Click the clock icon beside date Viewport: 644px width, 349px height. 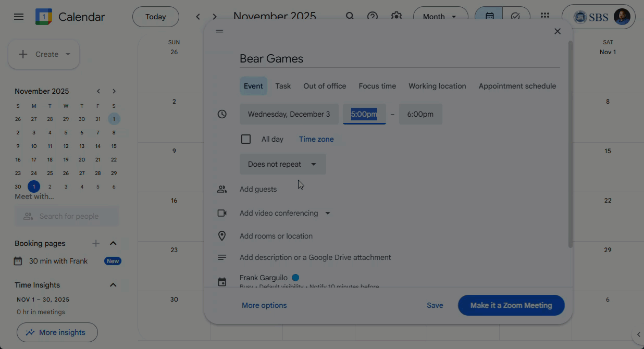(222, 114)
